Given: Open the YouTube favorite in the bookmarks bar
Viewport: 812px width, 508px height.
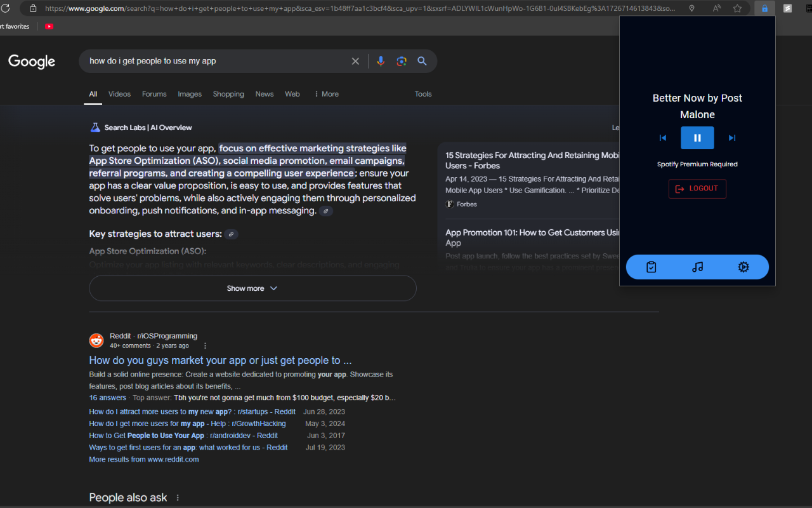Looking at the screenshot, I should point(49,26).
